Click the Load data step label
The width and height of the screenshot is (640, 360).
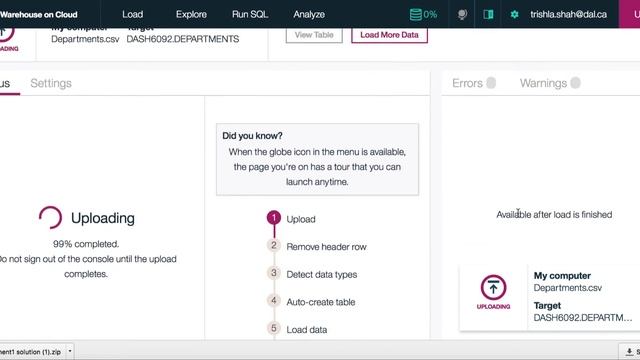307,330
